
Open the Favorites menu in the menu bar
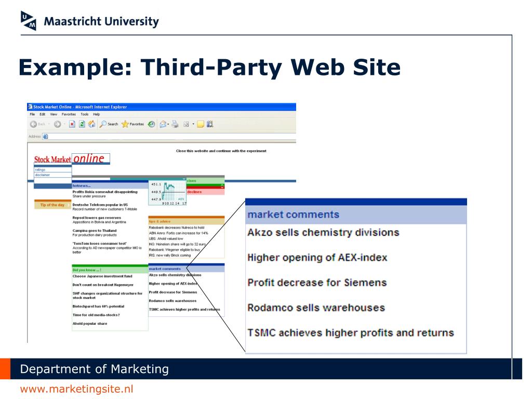pos(69,114)
